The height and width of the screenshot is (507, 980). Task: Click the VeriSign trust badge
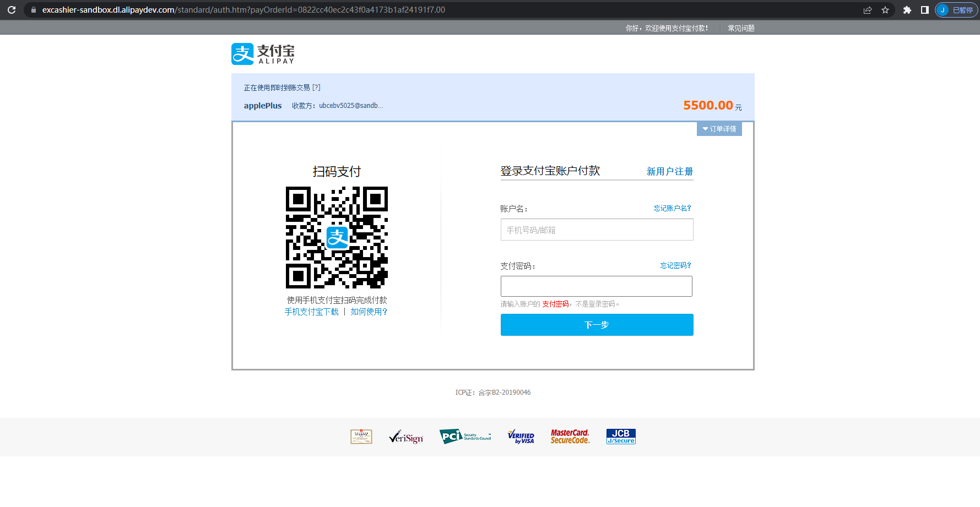pos(406,437)
